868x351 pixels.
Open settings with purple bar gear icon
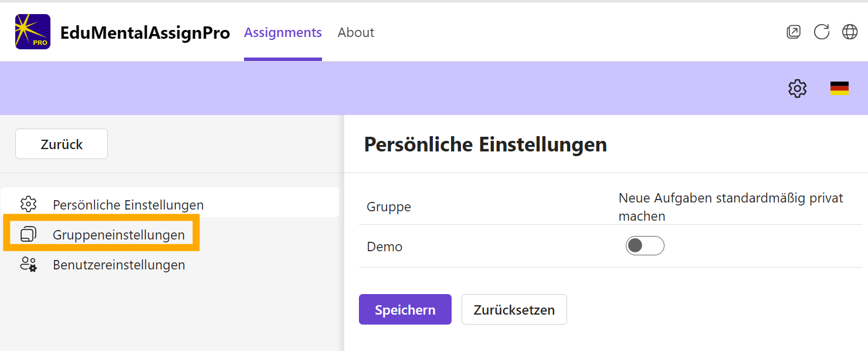coord(797,89)
